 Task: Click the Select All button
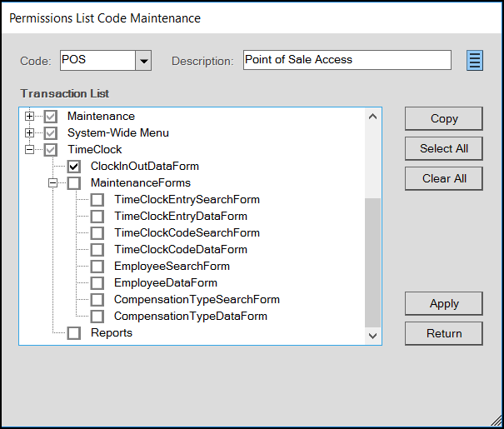coord(444,148)
